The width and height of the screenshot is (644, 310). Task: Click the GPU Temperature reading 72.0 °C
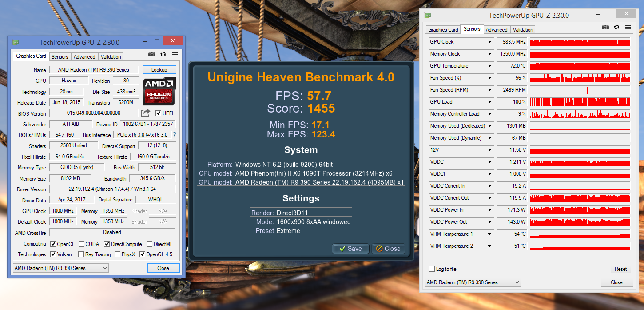coord(512,66)
